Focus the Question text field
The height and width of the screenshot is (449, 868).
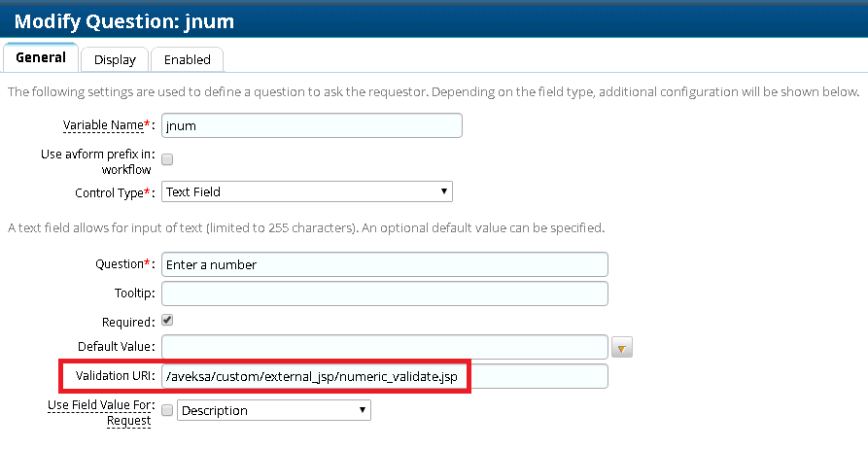385,264
